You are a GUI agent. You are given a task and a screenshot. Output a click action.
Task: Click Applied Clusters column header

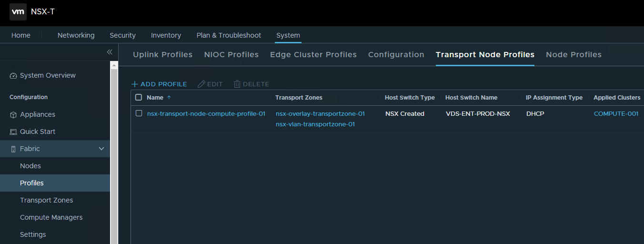[x=617, y=98]
